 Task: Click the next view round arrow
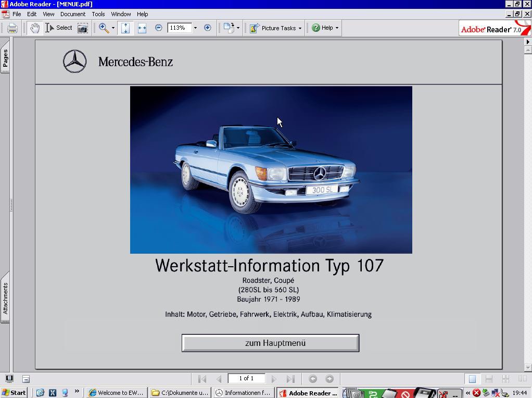(x=330, y=379)
